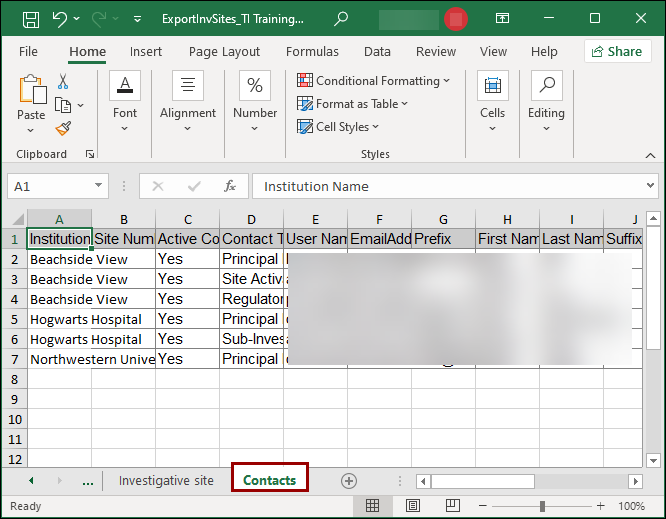This screenshot has width=666, height=519.
Task: Click the Cut scissors icon
Action: 63,82
